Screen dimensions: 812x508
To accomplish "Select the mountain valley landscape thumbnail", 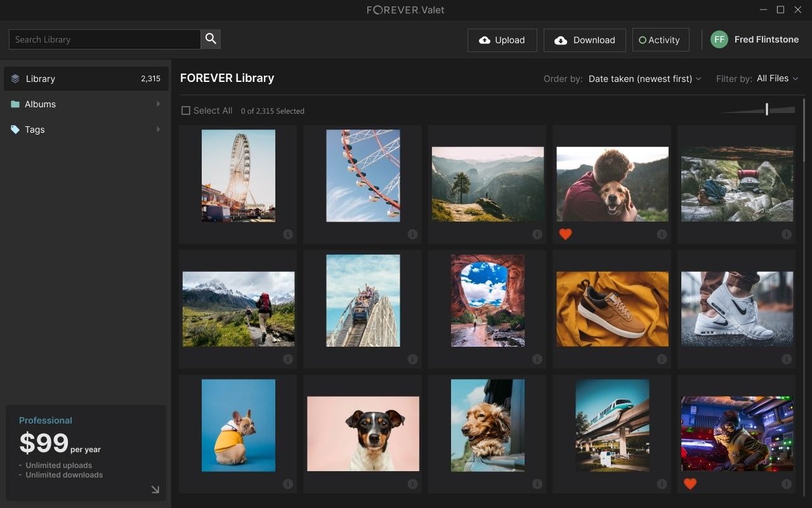I will point(488,184).
